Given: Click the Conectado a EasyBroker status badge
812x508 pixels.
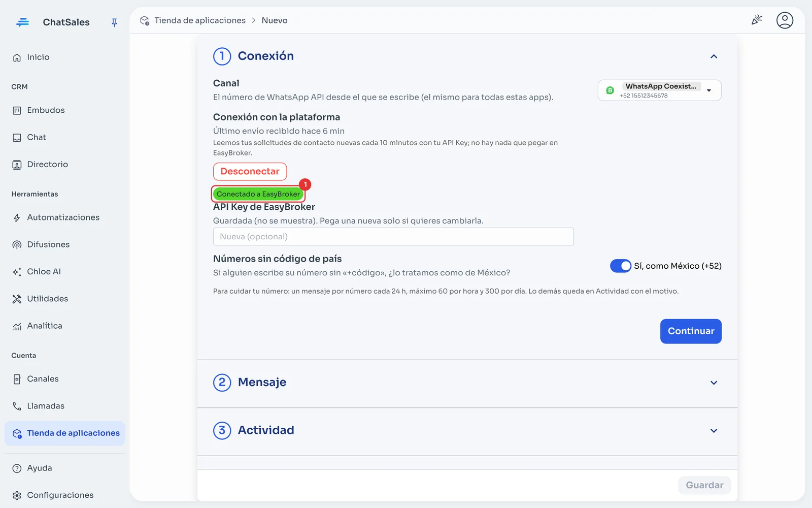Looking at the screenshot, I should (x=258, y=194).
